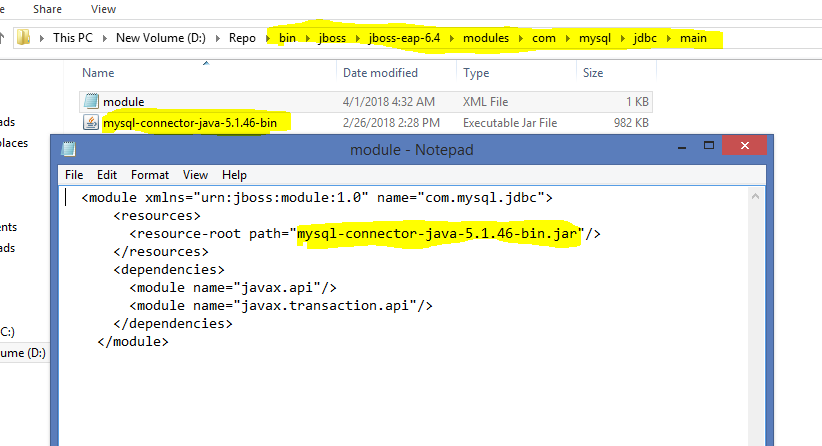Image resolution: width=822 pixels, height=446 pixels.
Task: Expand dropdown arrow after modules breadcrumb
Action: point(521,38)
